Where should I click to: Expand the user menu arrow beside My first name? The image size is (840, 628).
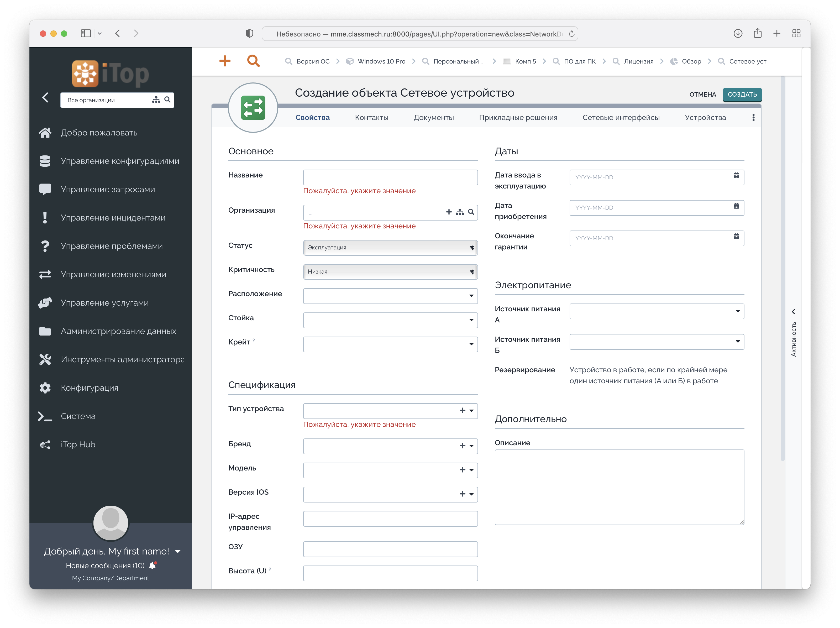coord(178,551)
